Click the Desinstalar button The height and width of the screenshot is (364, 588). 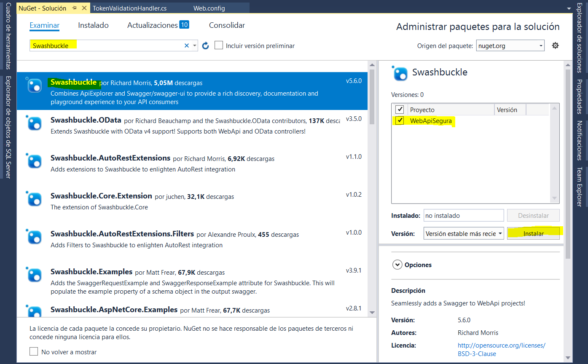[533, 215]
